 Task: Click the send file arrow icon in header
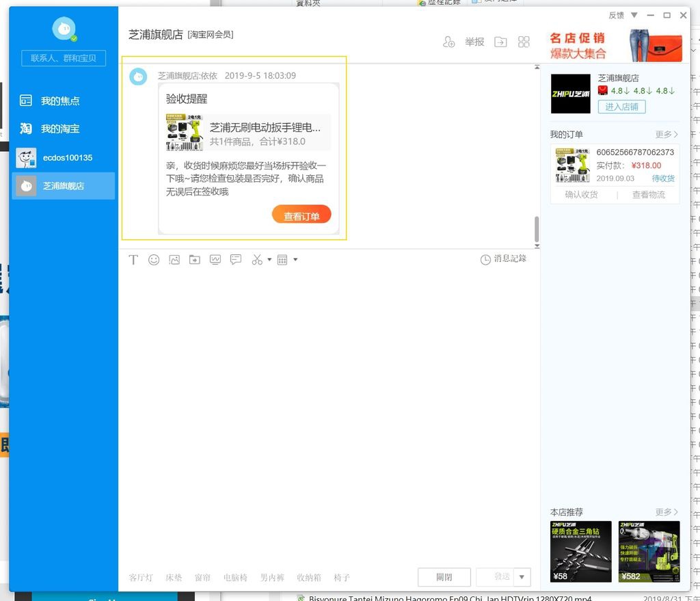[x=500, y=42]
